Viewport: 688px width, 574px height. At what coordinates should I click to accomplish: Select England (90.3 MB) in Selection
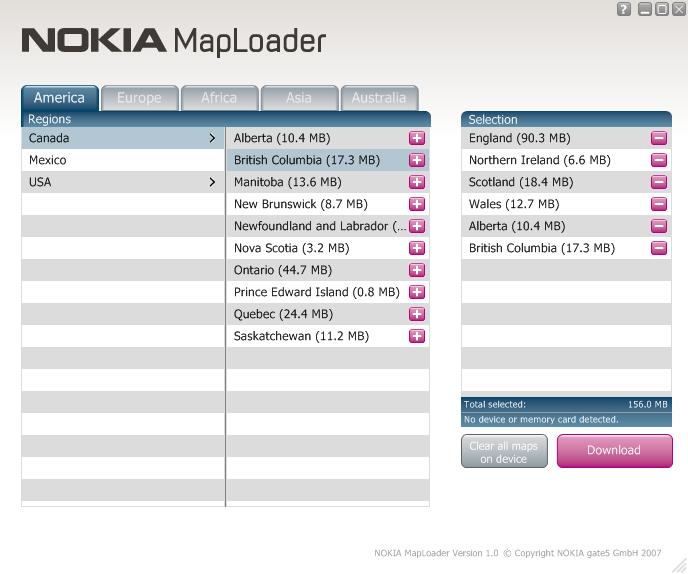tap(566, 138)
